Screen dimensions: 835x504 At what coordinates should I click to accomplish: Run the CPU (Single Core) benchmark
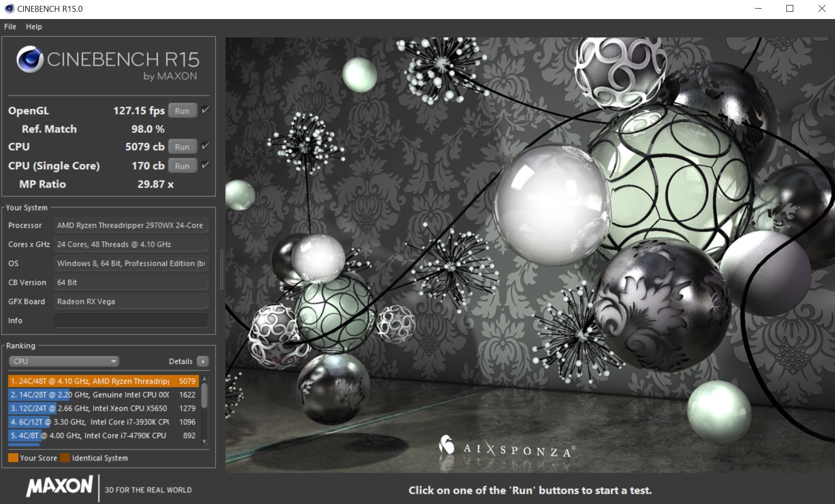coord(183,166)
